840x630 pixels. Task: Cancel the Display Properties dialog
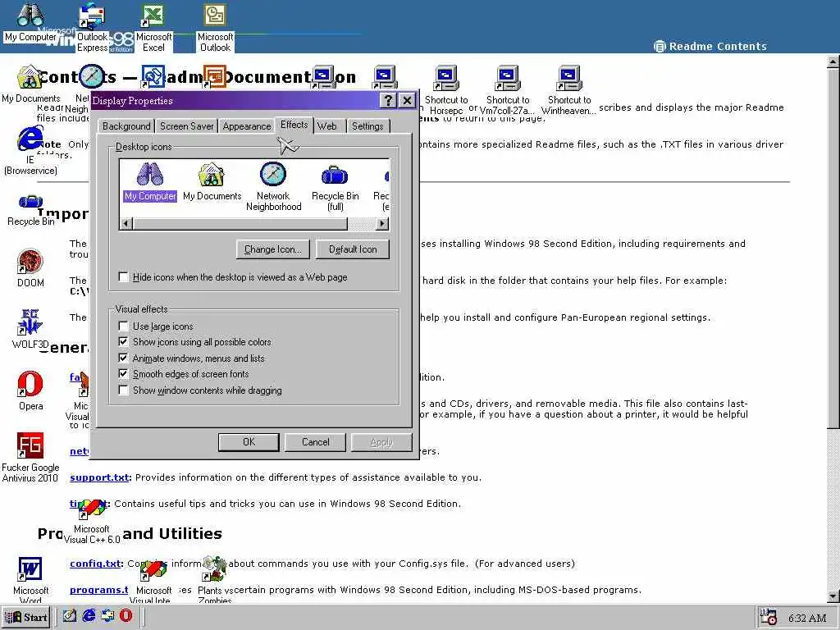click(315, 442)
